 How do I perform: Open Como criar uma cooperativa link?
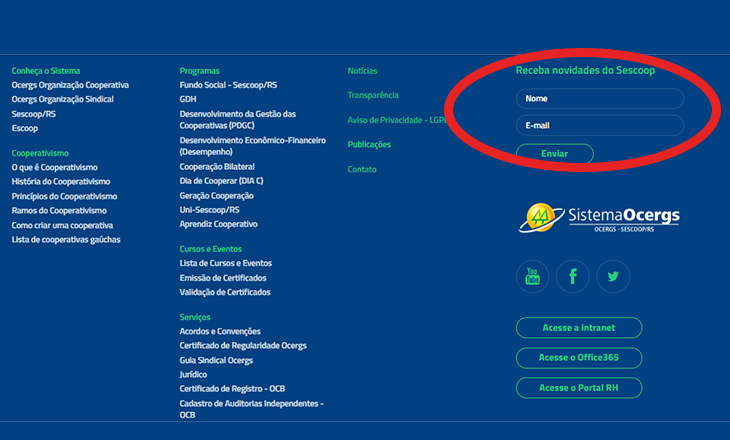pos(62,225)
